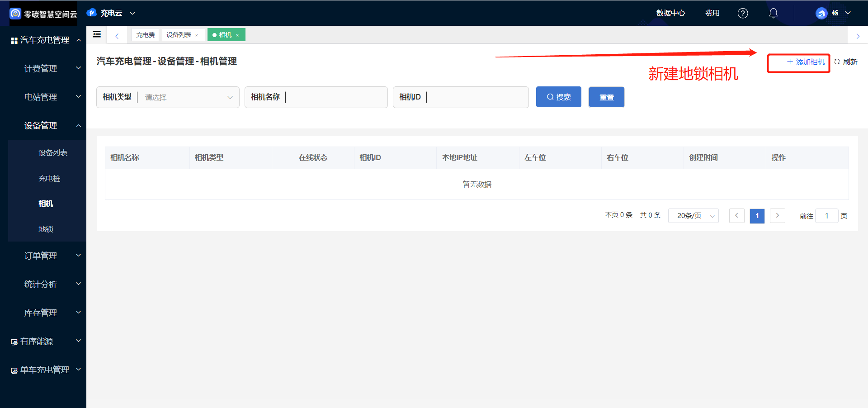Screen dimensions: 868x408
Task: Click the 暂无数据 empty-table text
Action: (477, 185)
